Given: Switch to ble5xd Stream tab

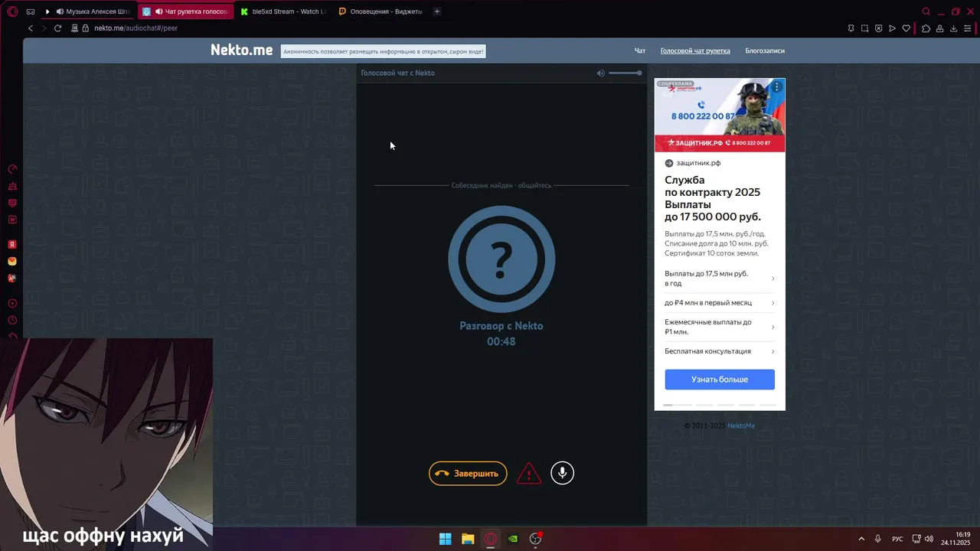Looking at the screenshot, I should tap(283, 11).
